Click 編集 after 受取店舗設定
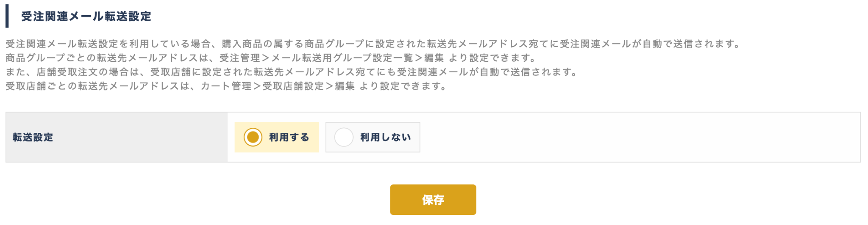Viewport: 868px width, 225px height. (345, 86)
